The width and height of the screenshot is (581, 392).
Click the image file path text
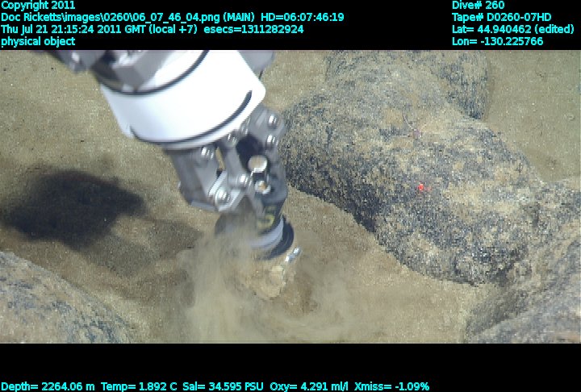(172, 17)
